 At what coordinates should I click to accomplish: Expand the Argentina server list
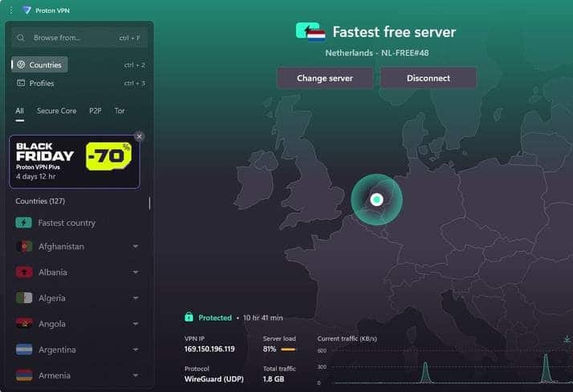pos(136,350)
